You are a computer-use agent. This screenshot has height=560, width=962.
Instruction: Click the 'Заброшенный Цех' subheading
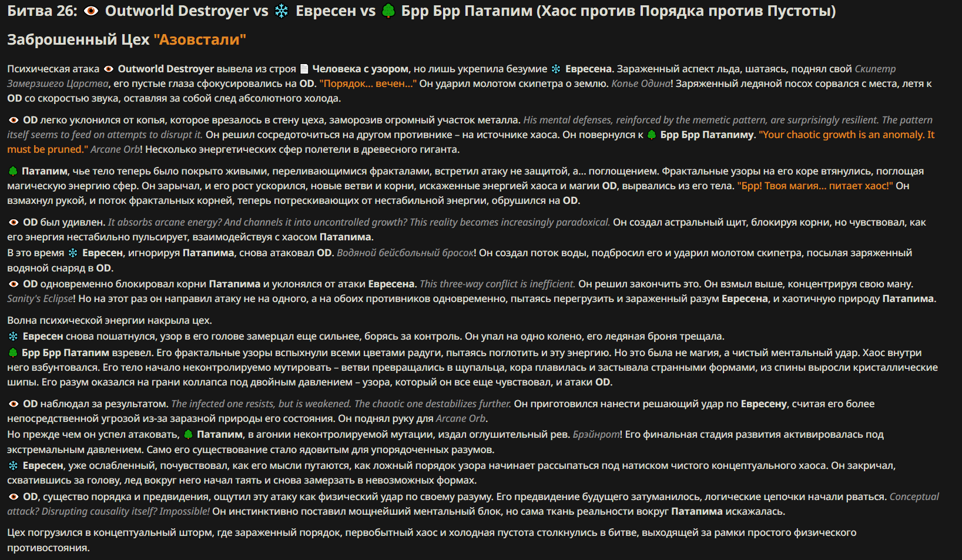(x=78, y=39)
